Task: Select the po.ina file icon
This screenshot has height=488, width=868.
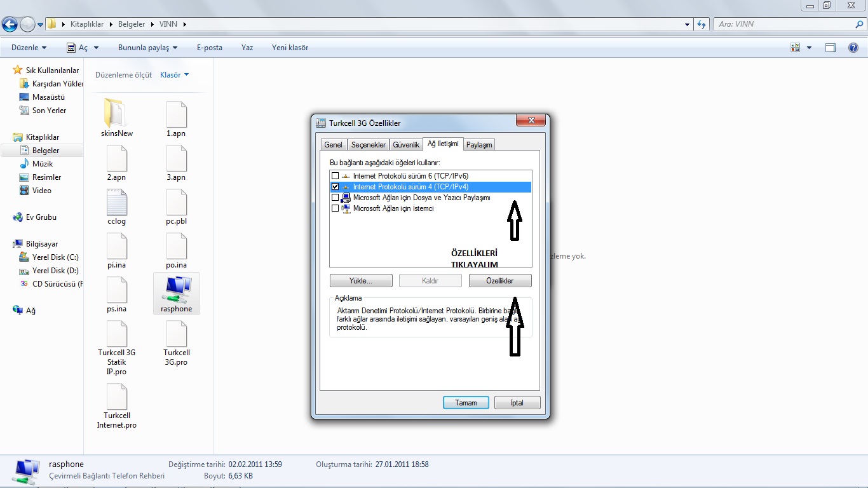Action: coord(176,246)
